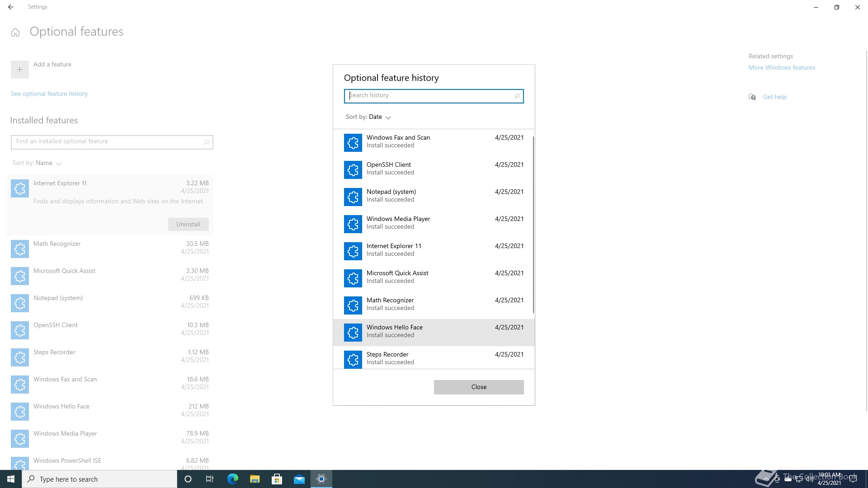
Task: Click the search magnifier in Search history box
Action: [x=517, y=96]
